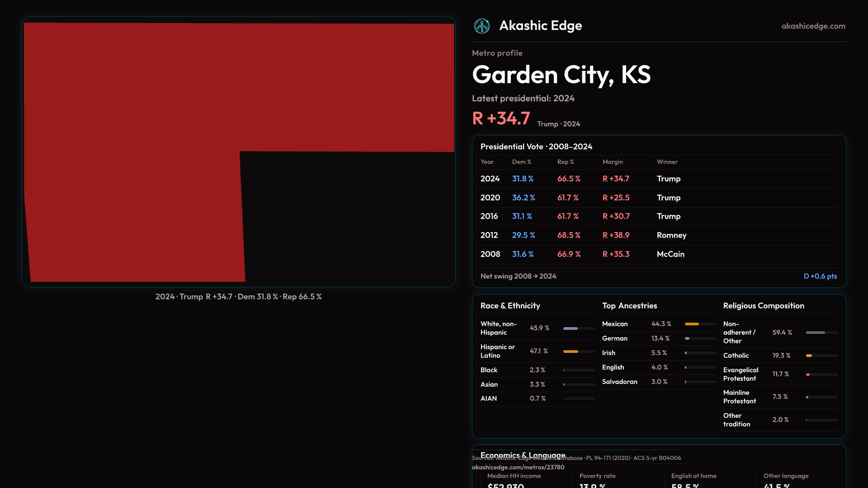868x488 pixels.
Task: Click the akashicedge.com/metros/23780 URL
Action: (518, 467)
